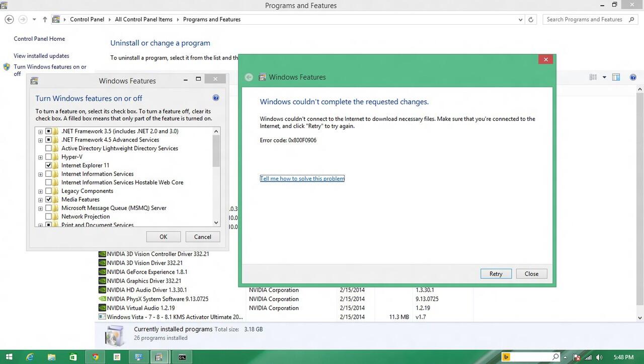Viewport: 644px width, 364px height.
Task: Open Control Panel Home link
Action: click(x=39, y=39)
